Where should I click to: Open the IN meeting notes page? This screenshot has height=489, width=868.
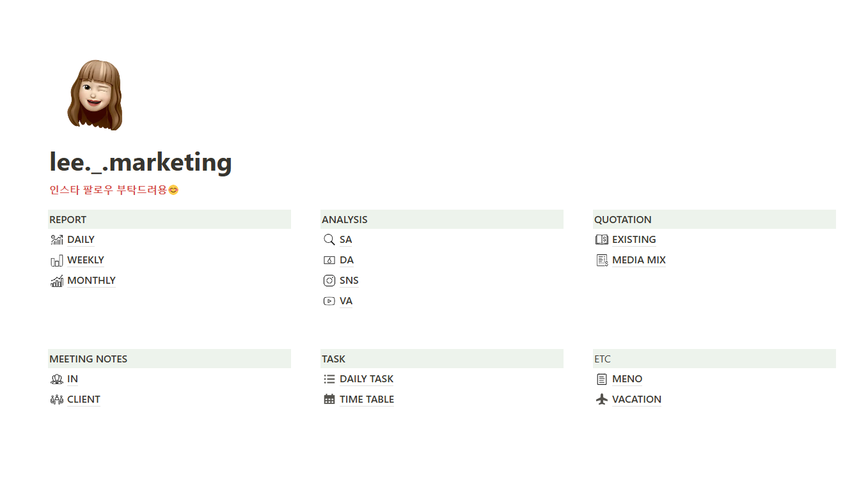point(73,379)
